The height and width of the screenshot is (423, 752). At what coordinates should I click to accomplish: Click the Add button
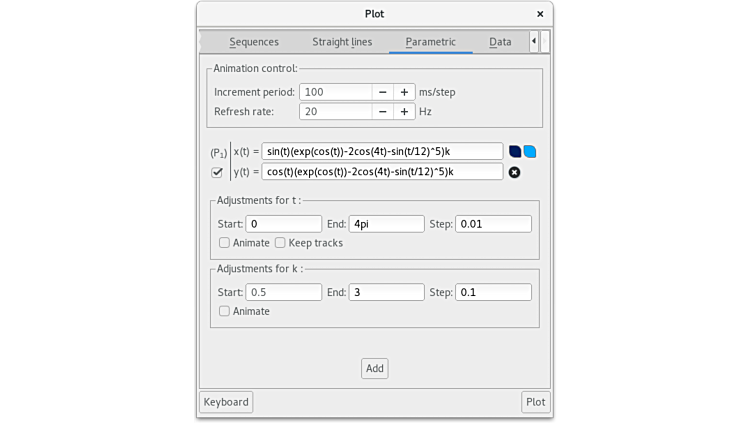(x=374, y=368)
